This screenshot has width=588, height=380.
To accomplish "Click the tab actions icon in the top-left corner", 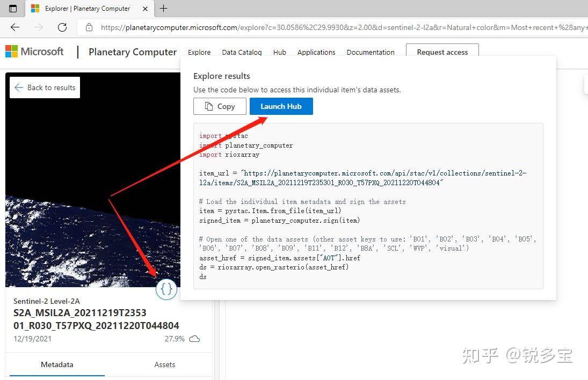I will pyautogui.click(x=12, y=9).
